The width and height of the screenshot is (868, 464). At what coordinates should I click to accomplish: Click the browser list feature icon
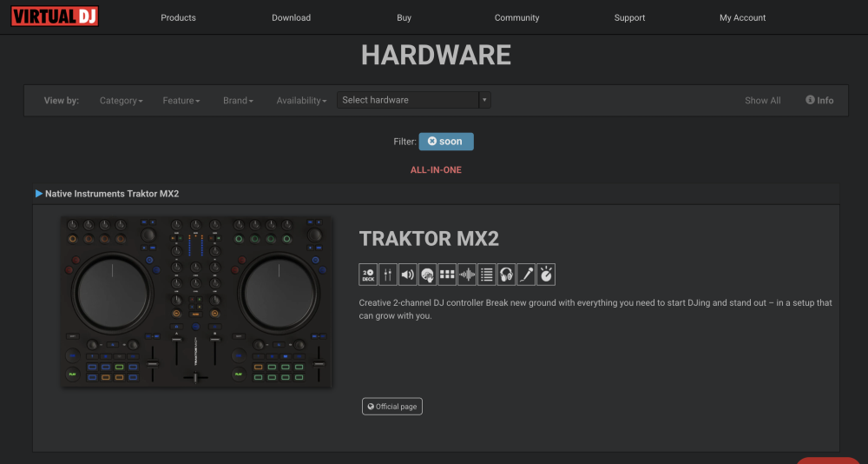pos(487,275)
